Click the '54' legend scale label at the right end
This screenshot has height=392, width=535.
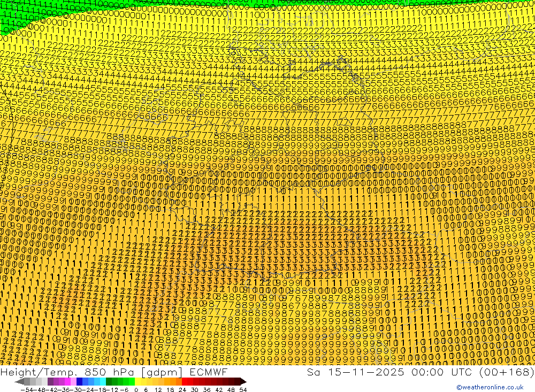(x=243, y=390)
